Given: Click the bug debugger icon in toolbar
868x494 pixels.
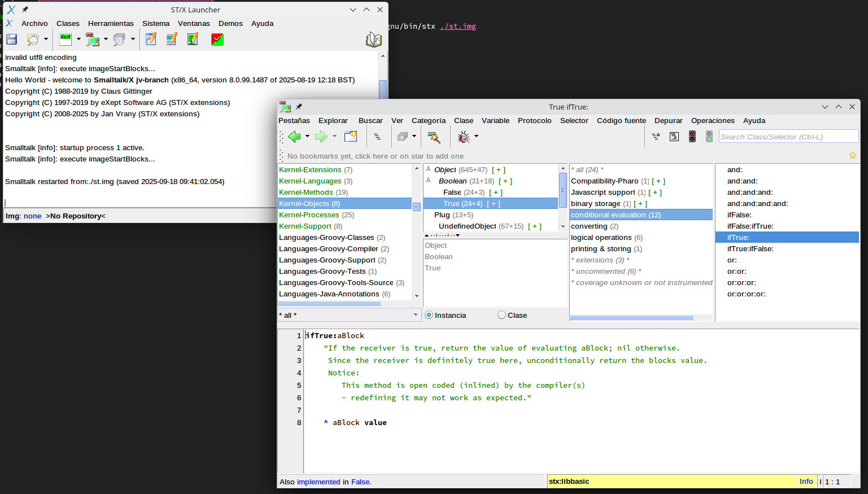Looking at the screenshot, I should pos(464,137).
